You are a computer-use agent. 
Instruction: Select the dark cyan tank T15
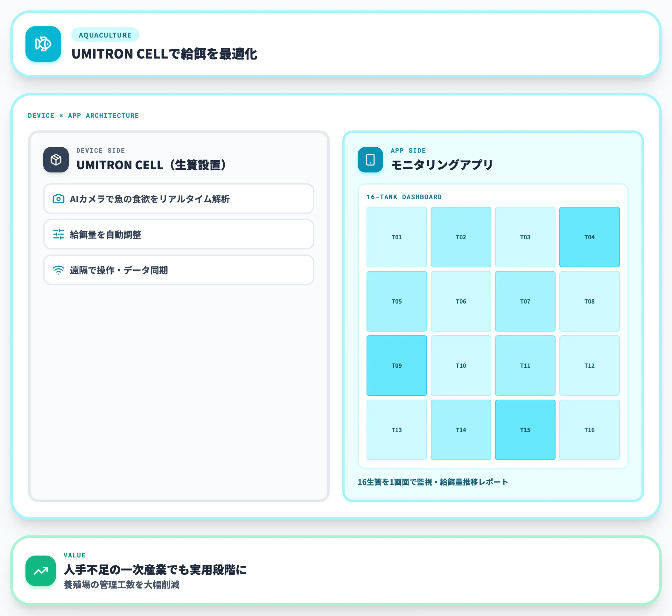click(x=525, y=430)
